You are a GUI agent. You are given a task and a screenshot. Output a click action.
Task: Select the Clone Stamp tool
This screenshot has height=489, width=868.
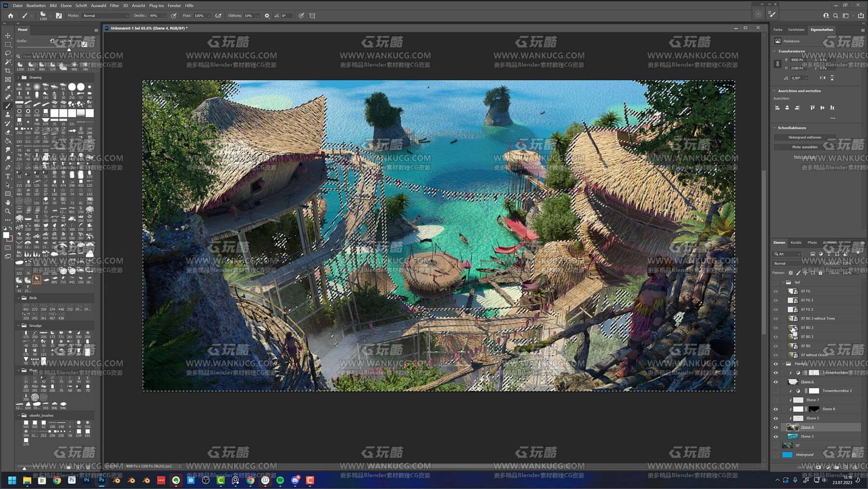click(x=8, y=115)
